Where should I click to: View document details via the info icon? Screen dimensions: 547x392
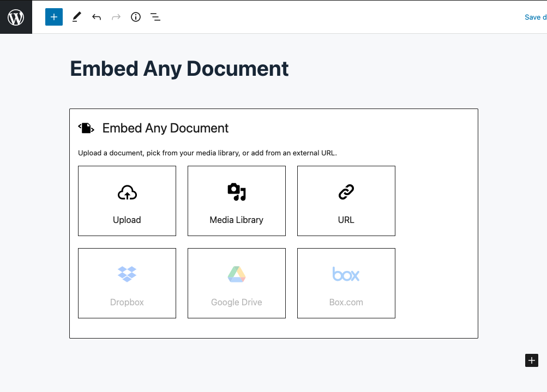coord(135,17)
